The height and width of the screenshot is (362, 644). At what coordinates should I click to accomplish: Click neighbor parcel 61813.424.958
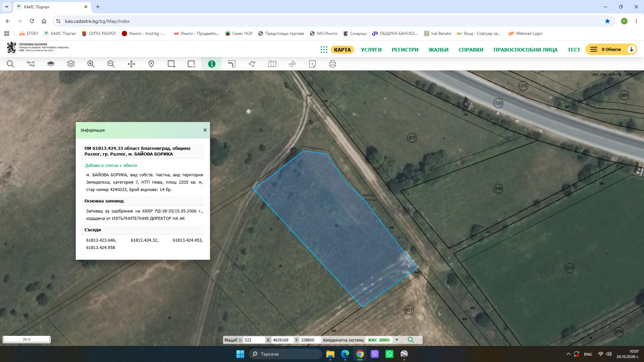[x=101, y=247]
